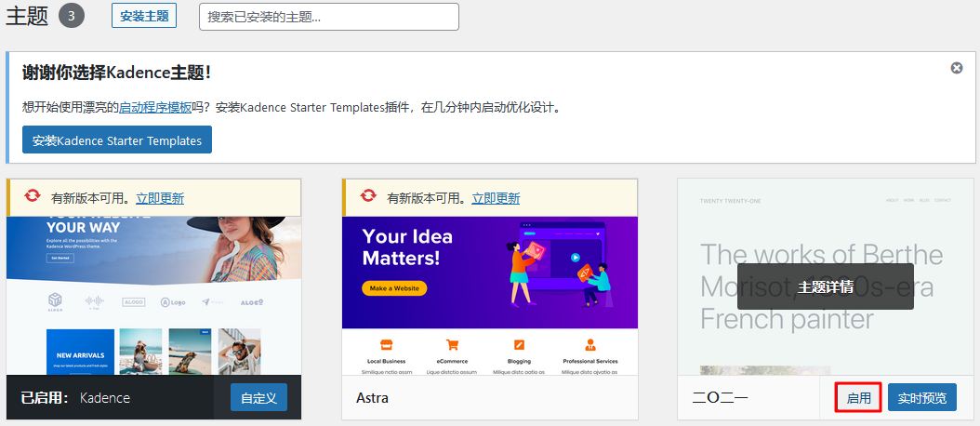Image resolution: width=980 pixels, height=426 pixels.
Task: Click 安装Kadence Starter Templates button
Action: (x=117, y=140)
